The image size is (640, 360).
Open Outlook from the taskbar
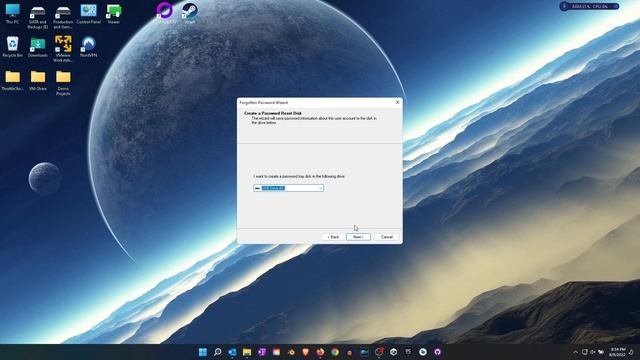coord(232,352)
